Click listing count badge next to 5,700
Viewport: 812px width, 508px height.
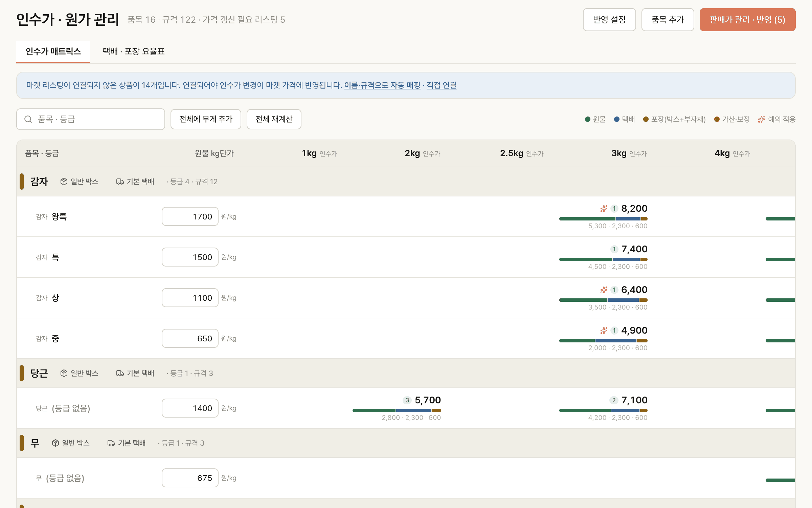(x=407, y=400)
